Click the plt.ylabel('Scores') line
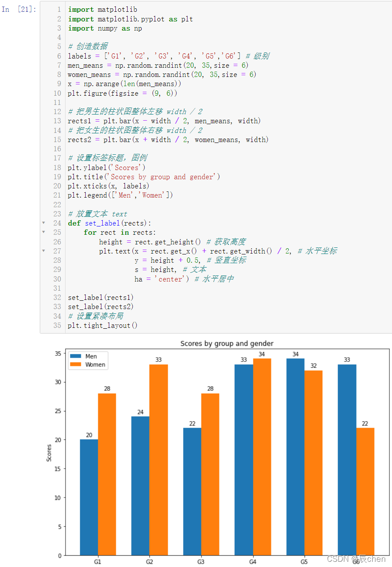Viewport: 392px width, 567px height. coord(107,168)
